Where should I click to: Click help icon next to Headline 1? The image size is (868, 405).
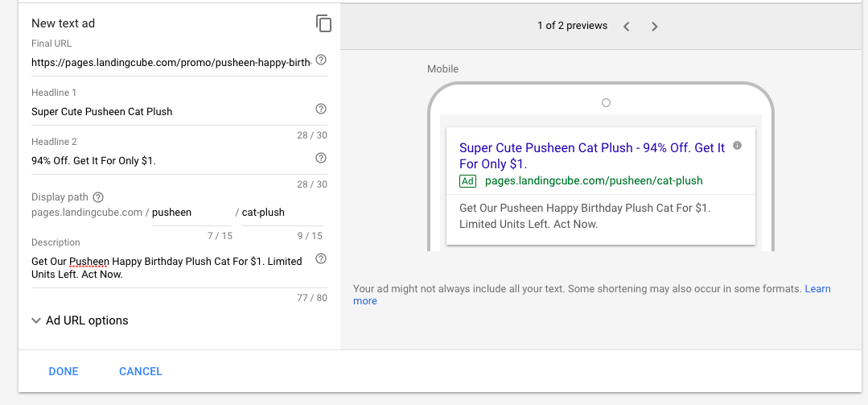pyautogui.click(x=321, y=109)
